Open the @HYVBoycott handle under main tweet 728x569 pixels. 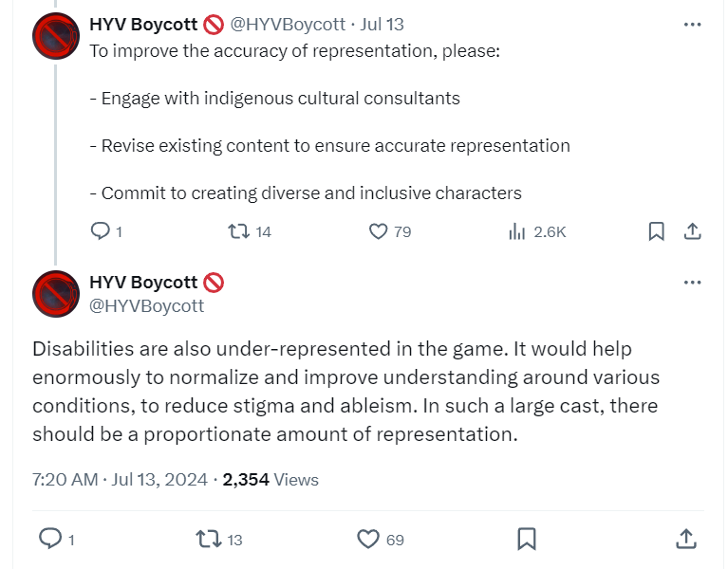[146, 305]
